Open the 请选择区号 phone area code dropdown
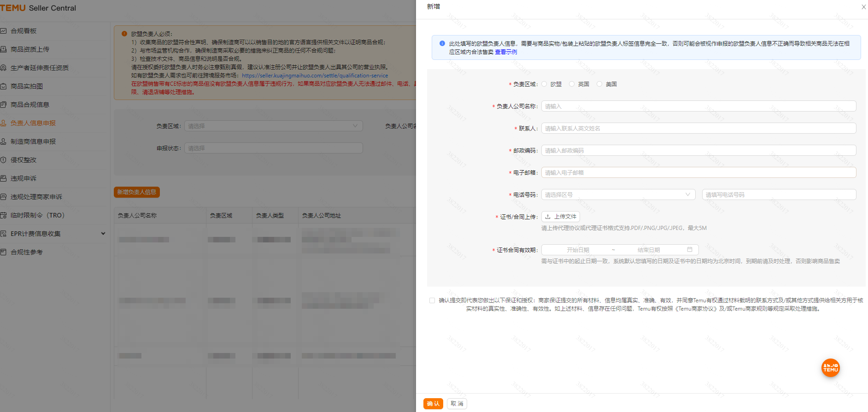The image size is (868, 412). point(618,194)
